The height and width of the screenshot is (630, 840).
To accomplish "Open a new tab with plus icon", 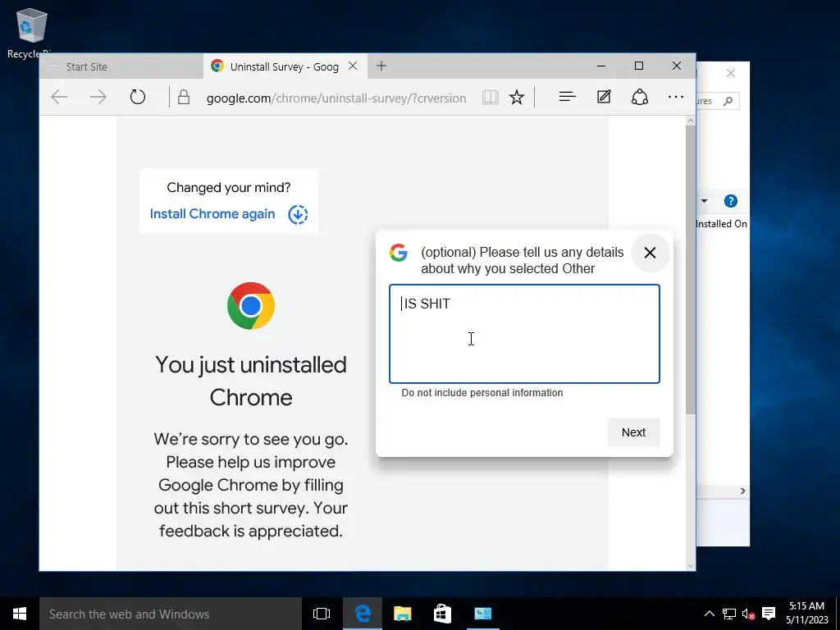I will tap(381, 66).
